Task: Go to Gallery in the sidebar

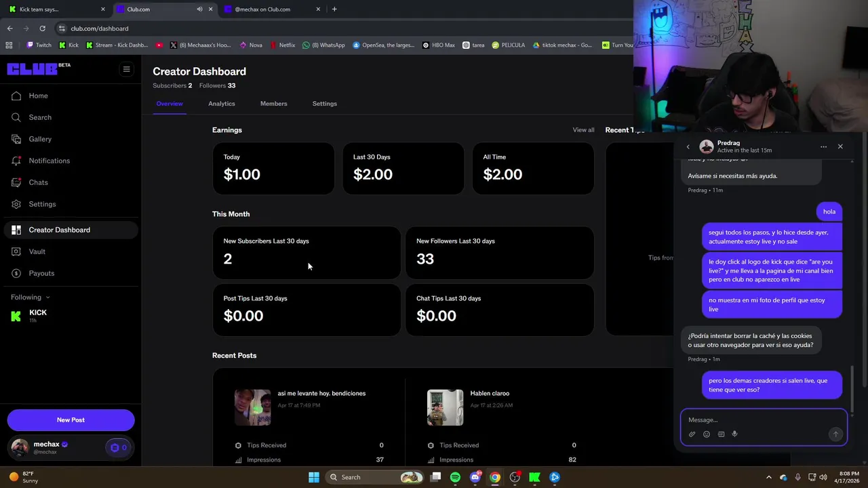Action: 71,139
